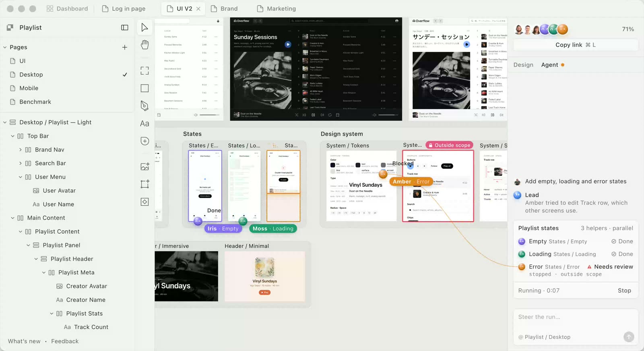This screenshot has height=351, width=644.
Task: Collapse the User Menu layer
Action: click(21, 177)
